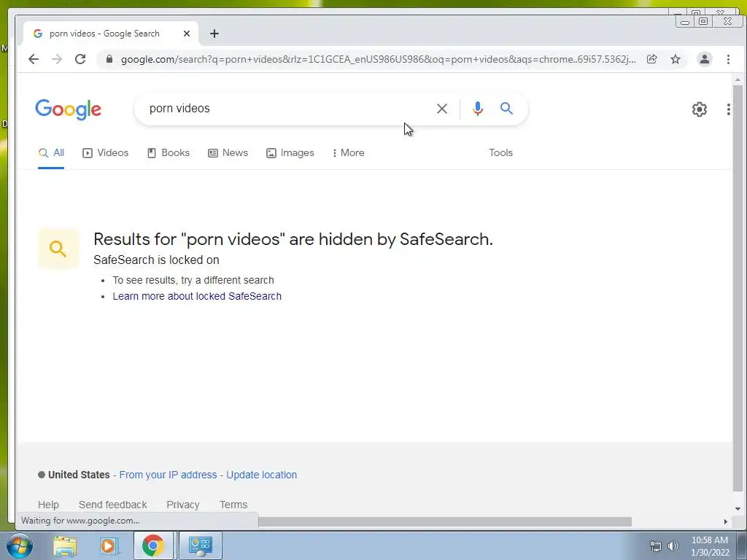Open the search Tools options

[x=500, y=153]
